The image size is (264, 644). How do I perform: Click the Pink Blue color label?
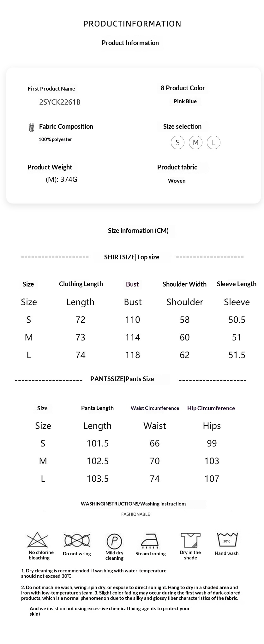tap(185, 101)
